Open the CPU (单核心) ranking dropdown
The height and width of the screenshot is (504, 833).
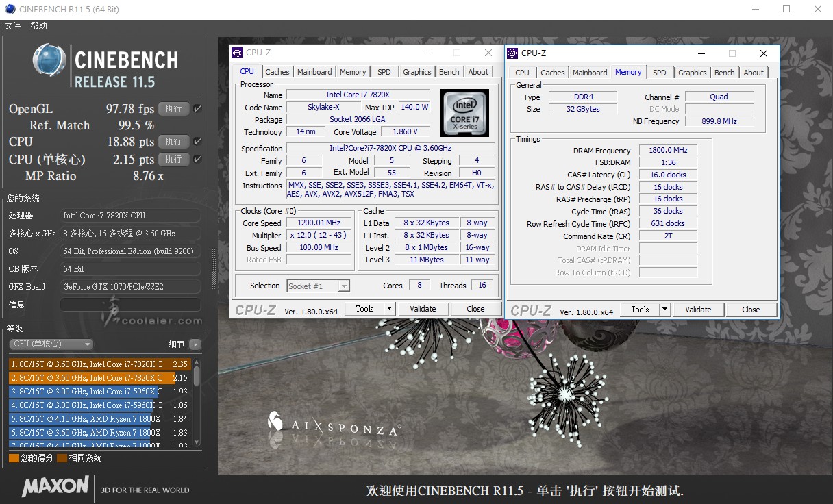click(52, 344)
